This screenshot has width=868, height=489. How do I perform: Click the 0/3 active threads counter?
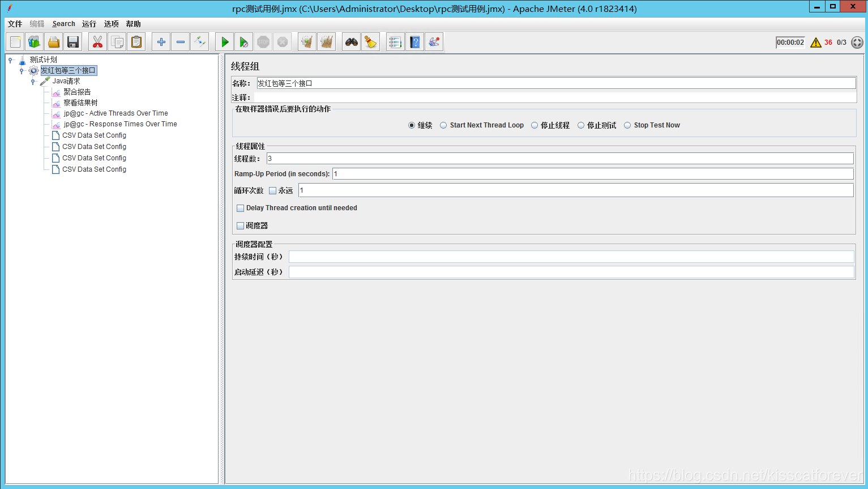point(841,42)
